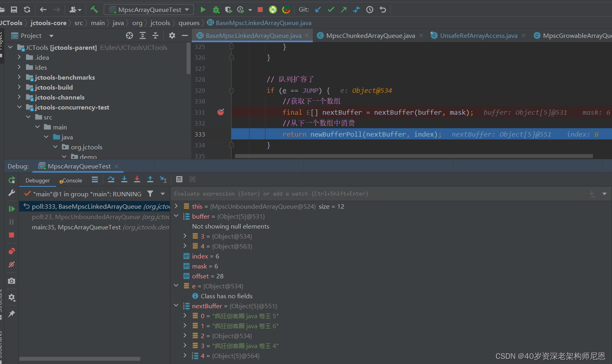Image resolution: width=612 pixels, height=364 pixels.
Task: Run to cursor debugger icon
Action: [163, 180]
